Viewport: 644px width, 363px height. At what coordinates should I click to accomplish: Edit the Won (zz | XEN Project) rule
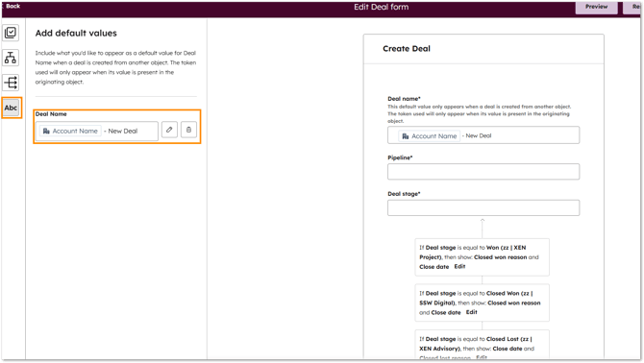click(x=459, y=267)
